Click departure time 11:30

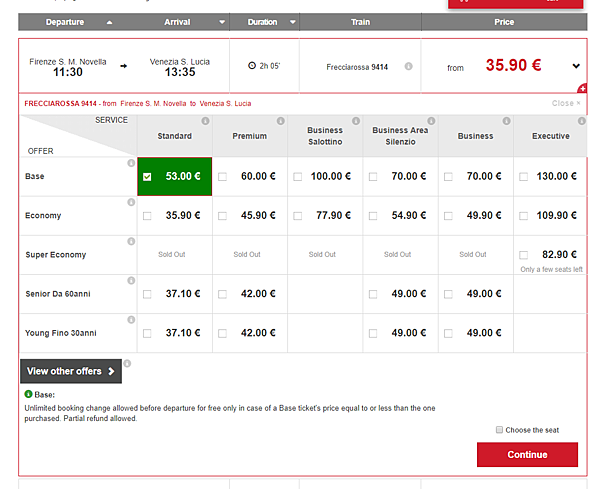click(68, 72)
